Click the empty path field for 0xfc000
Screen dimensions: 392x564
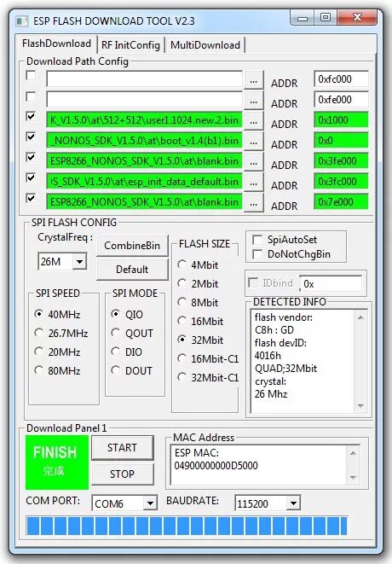click(x=144, y=78)
